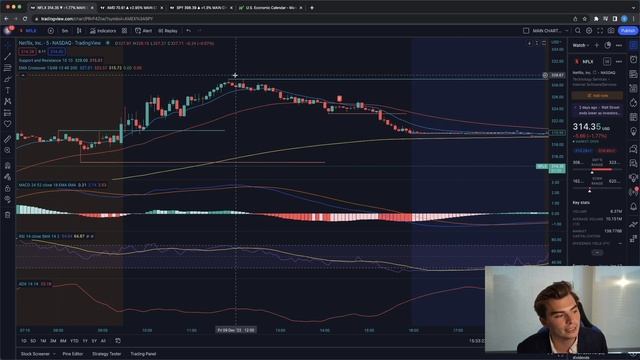Open the Wall Street news headline
The width and height of the screenshot is (640, 360).
pyautogui.click(x=597, y=110)
